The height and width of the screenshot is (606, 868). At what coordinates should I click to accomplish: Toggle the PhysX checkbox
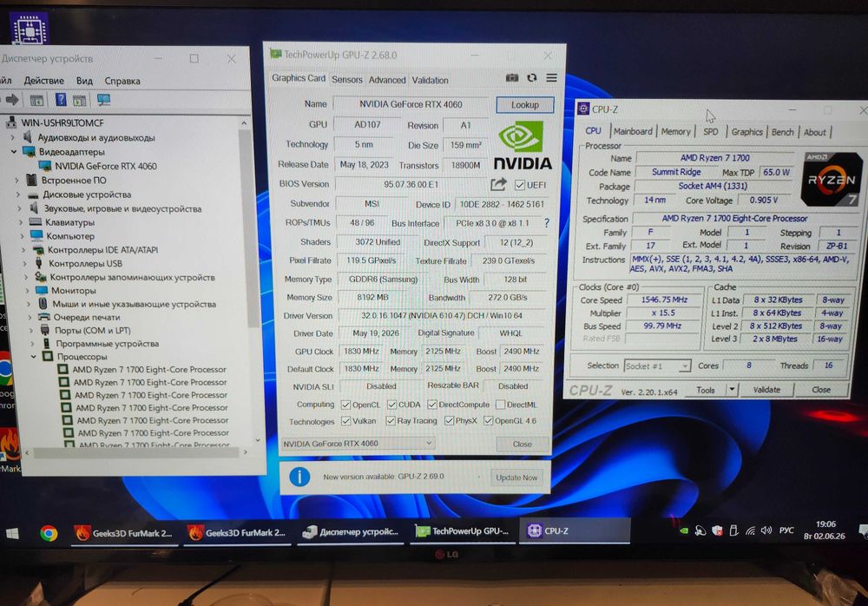click(449, 421)
